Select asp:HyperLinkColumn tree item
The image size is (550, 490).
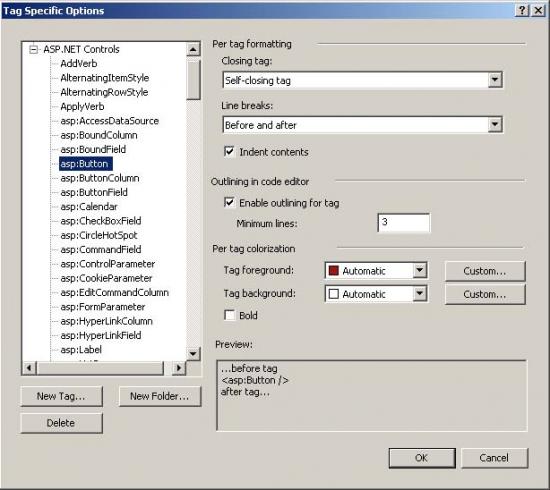point(106,321)
